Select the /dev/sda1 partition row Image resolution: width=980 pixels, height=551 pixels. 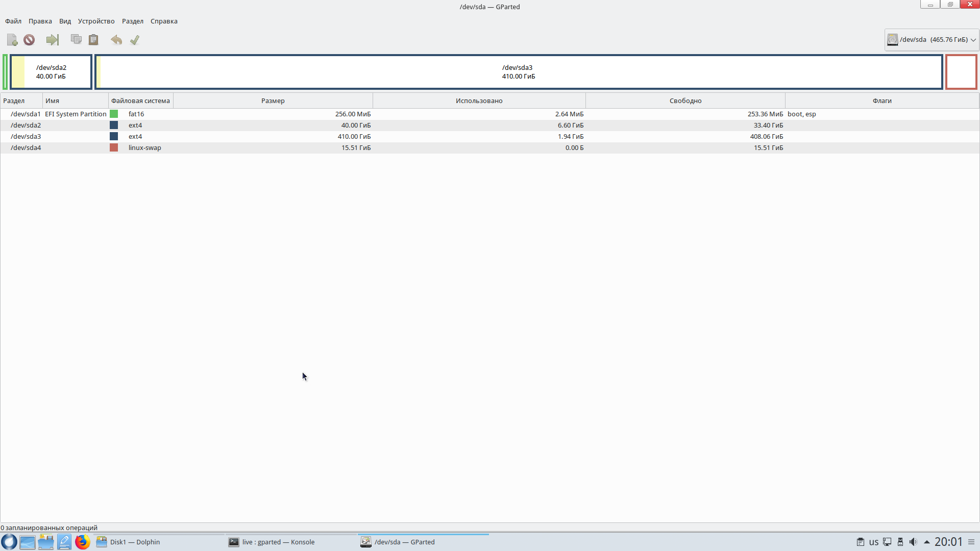490,114
